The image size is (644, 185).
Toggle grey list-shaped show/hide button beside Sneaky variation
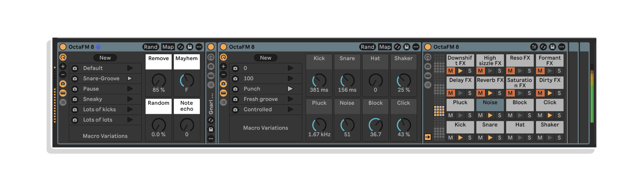(x=63, y=102)
